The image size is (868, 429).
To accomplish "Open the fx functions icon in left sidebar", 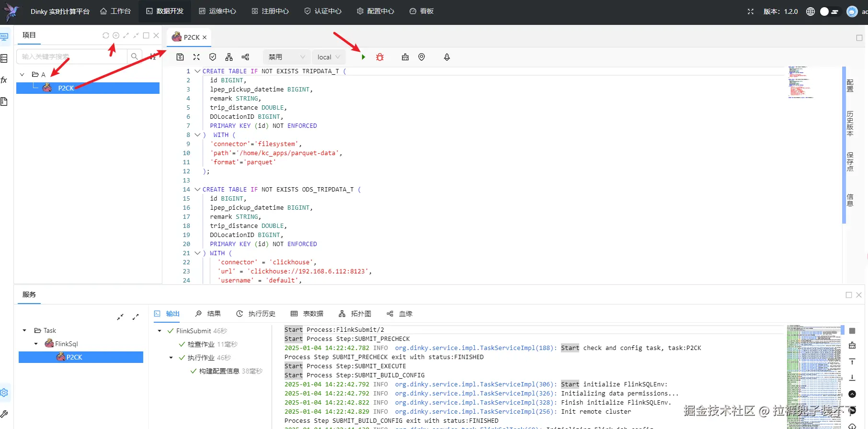I will click(x=4, y=80).
